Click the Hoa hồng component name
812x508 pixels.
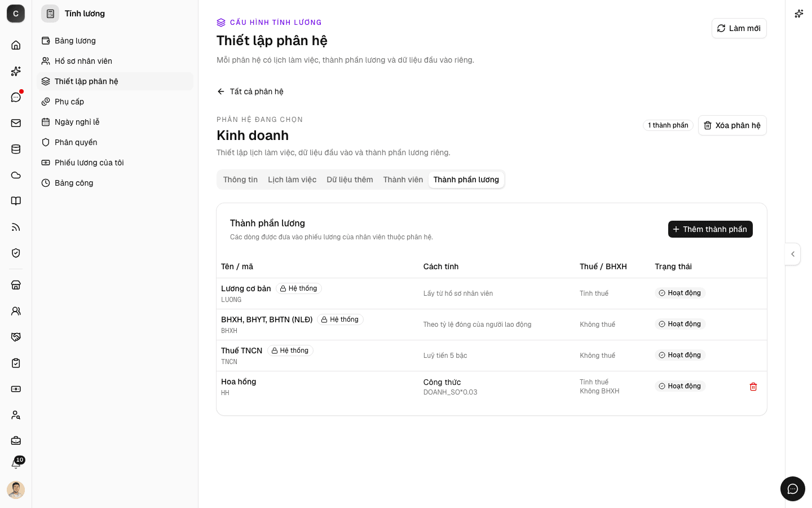pyautogui.click(x=239, y=382)
